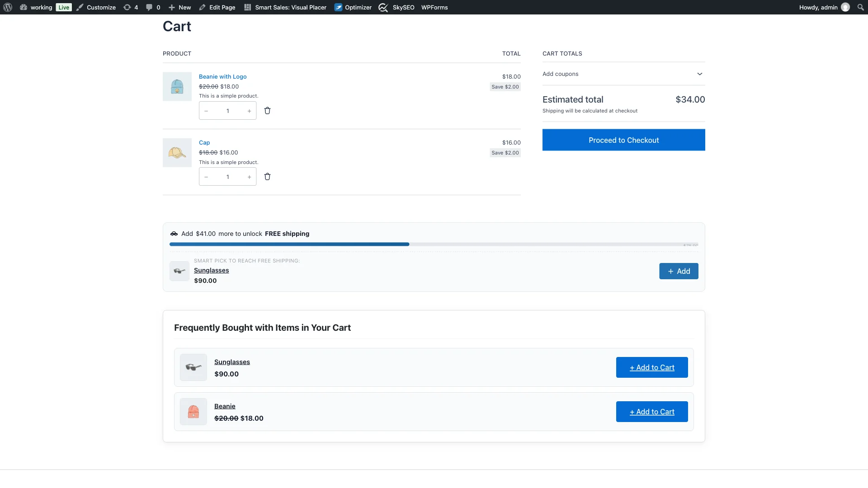868x488 pixels.
Task: Click the smart pick Sunglasses thumbnail
Action: (179, 271)
